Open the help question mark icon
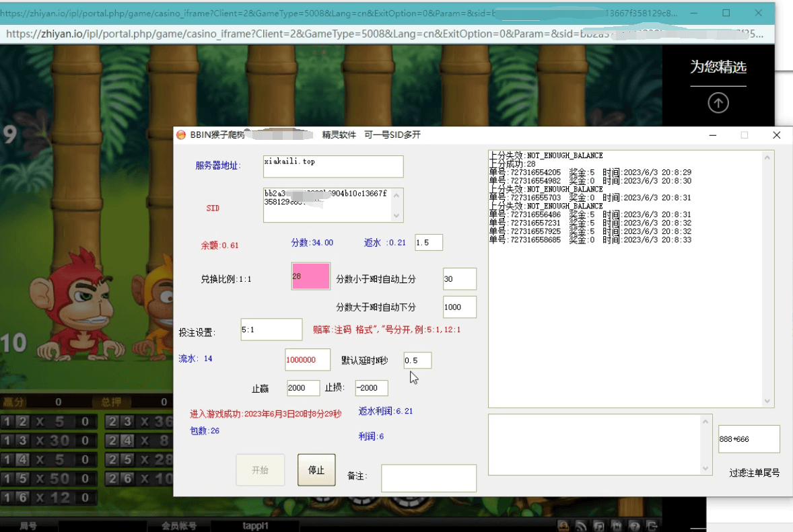Screen dimensions: 793x532 point(634,526)
